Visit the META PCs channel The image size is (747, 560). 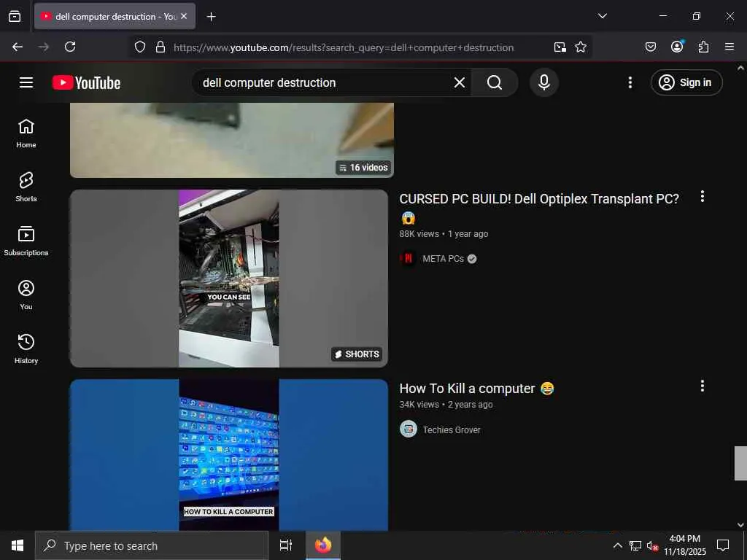click(x=443, y=259)
